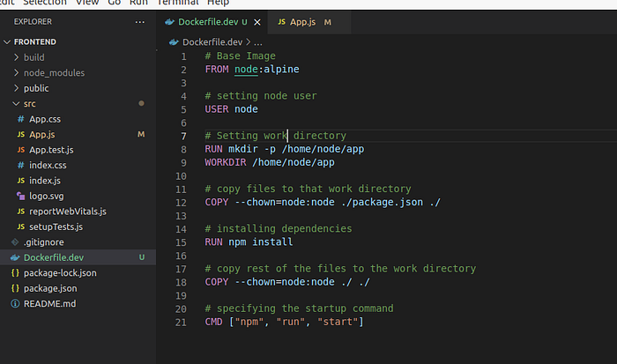
Task: Click the CSS hash icon beside App.css
Action: tap(21, 119)
